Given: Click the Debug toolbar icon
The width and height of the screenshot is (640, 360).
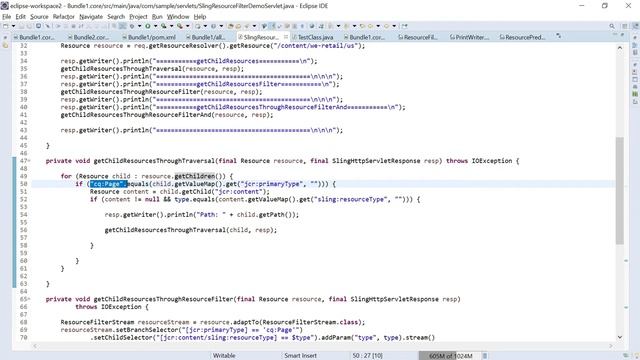Looking at the screenshot, I should (x=132, y=26).
